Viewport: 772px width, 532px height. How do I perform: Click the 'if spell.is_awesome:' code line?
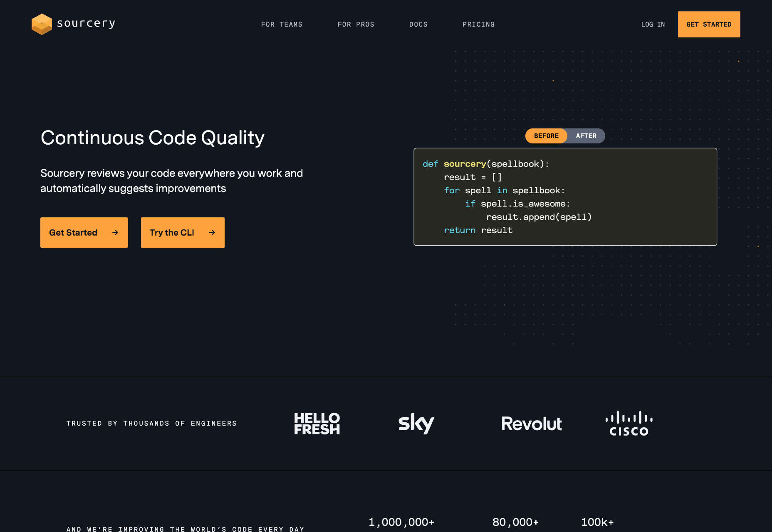pos(517,204)
